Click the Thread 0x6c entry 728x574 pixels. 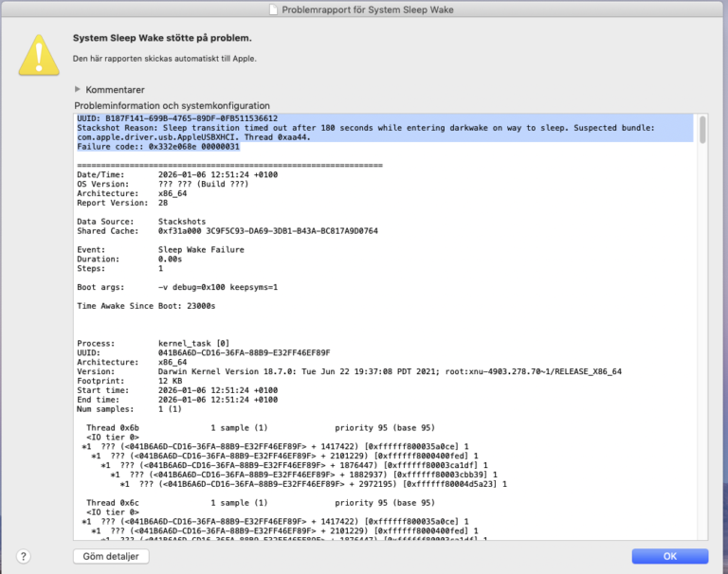coord(113,502)
